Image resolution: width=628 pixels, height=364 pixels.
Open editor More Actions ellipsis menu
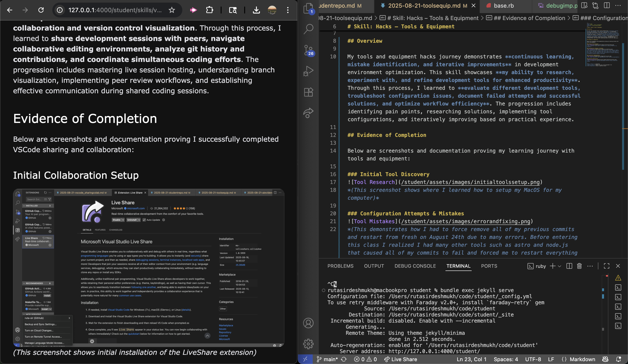tap(618, 5)
